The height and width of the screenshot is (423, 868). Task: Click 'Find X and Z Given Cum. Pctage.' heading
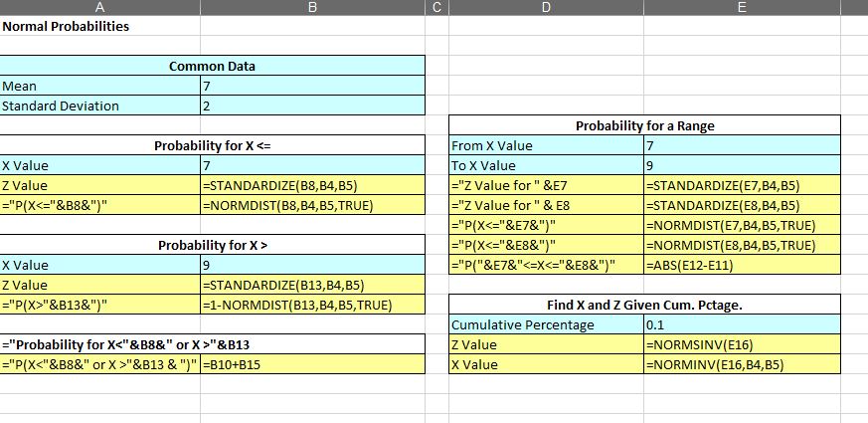tap(644, 305)
